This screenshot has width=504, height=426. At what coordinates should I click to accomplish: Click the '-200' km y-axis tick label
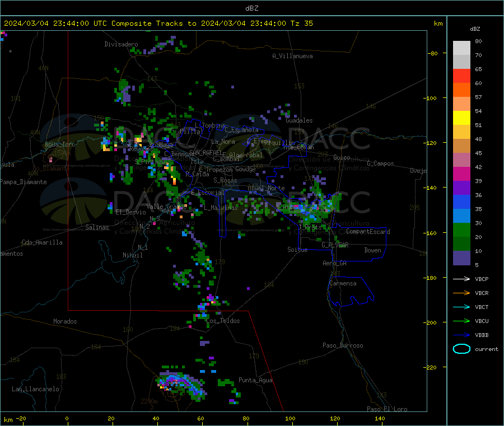431,322
